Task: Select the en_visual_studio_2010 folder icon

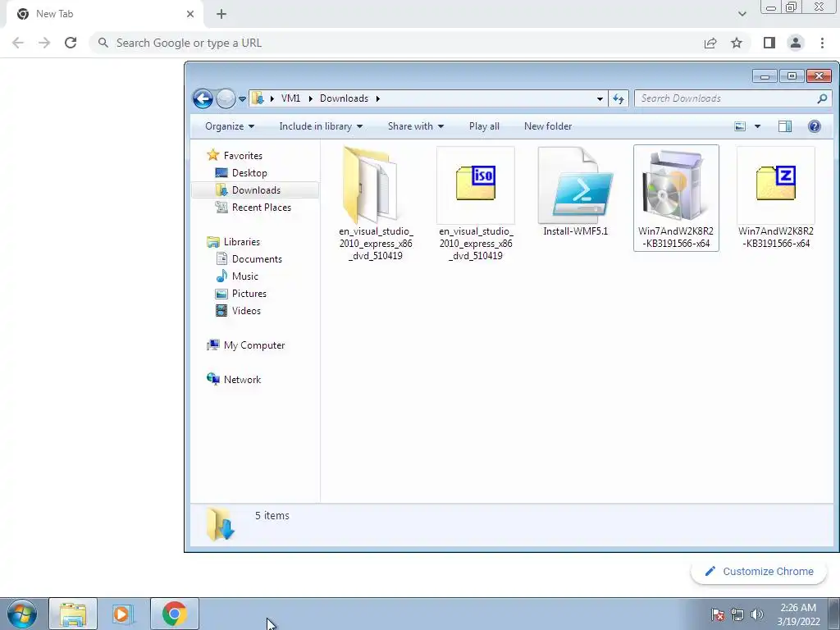Action: tap(371, 185)
